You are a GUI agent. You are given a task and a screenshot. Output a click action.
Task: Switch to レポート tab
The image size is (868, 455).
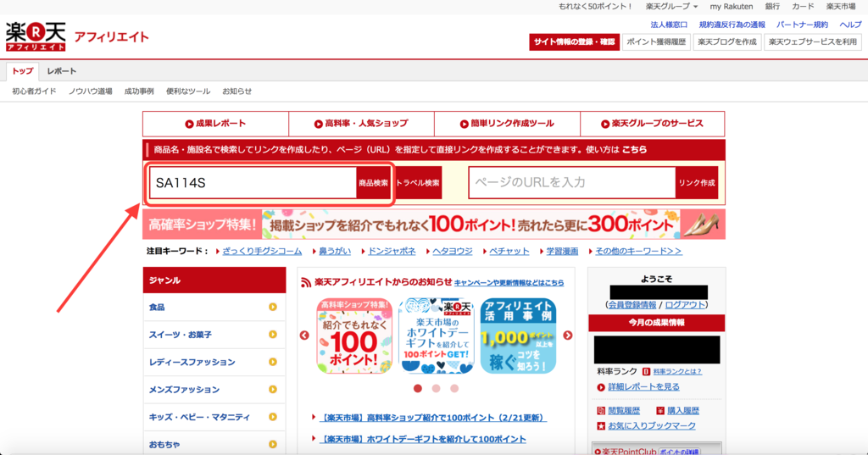pos(61,71)
